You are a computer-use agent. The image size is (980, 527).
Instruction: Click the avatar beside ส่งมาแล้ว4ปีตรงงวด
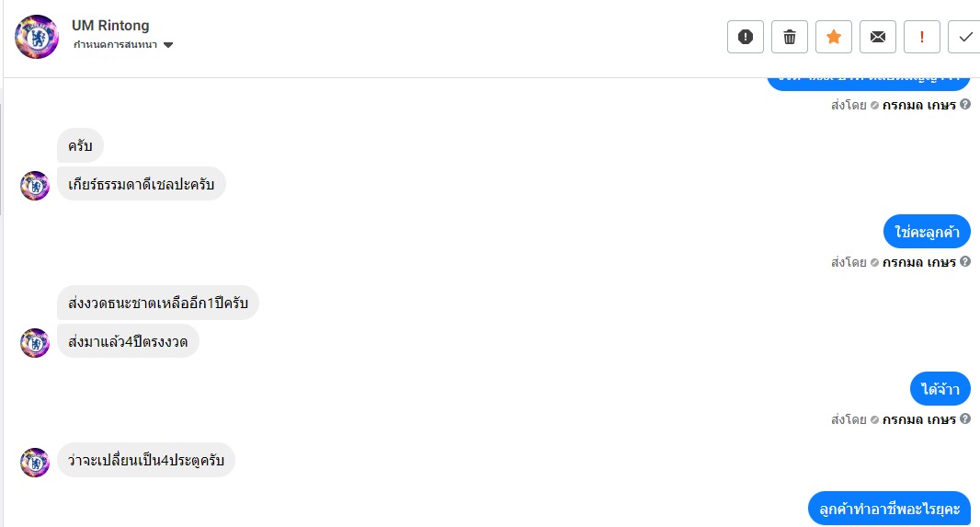[35, 342]
